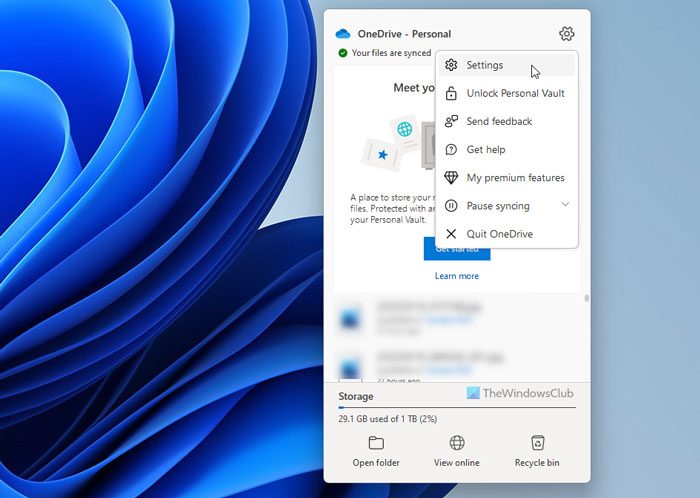Click the diamond premium icon
700x498 pixels.
pyautogui.click(x=451, y=178)
